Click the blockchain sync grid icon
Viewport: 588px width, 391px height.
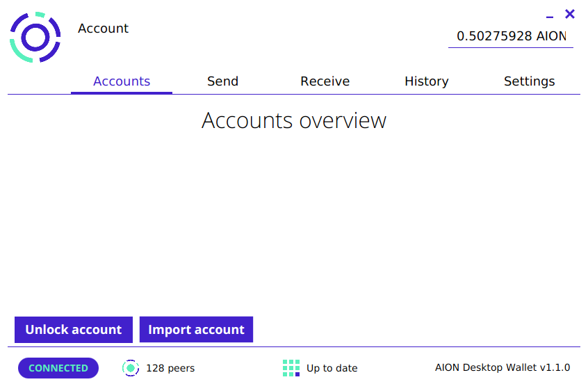point(291,368)
